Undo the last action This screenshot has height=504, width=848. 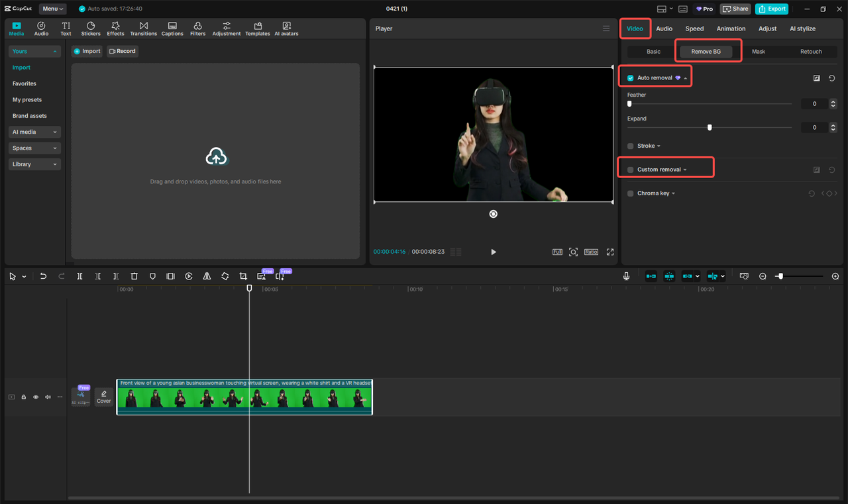tap(43, 276)
